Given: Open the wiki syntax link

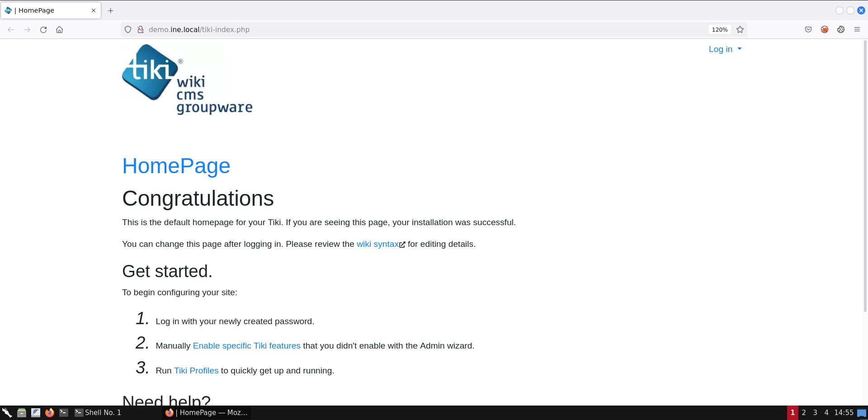Looking at the screenshot, I should [x=378, y=244].
